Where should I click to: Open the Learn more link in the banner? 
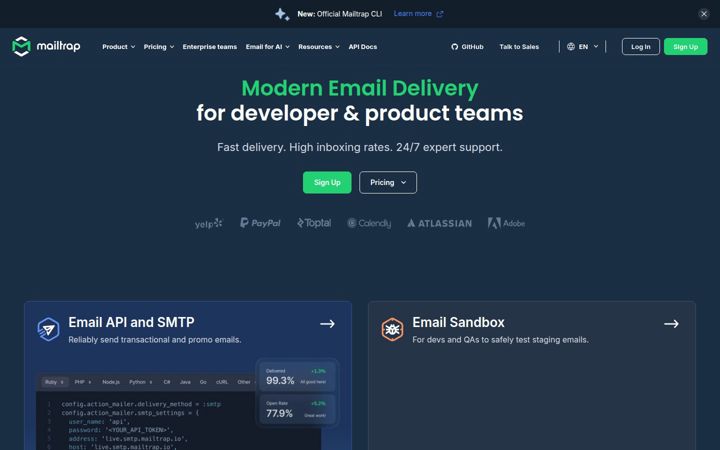[x=418, y=14]
